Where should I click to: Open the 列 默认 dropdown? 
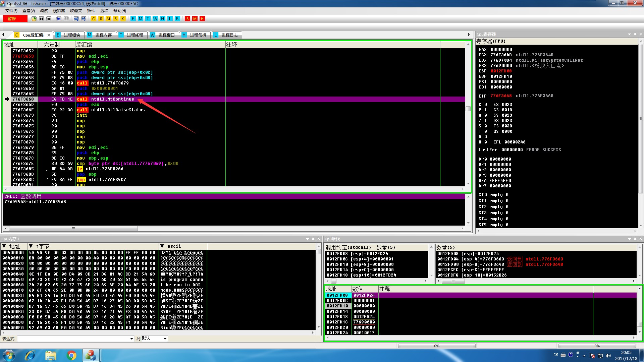tap(165, 339)
